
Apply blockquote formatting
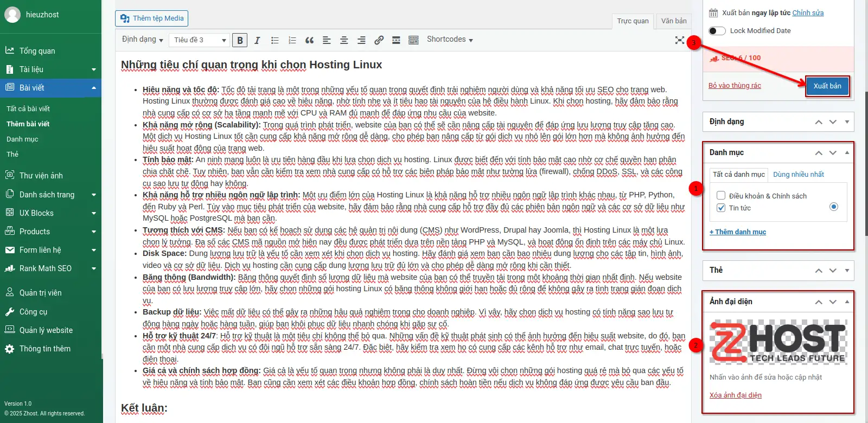click(310, 40)
